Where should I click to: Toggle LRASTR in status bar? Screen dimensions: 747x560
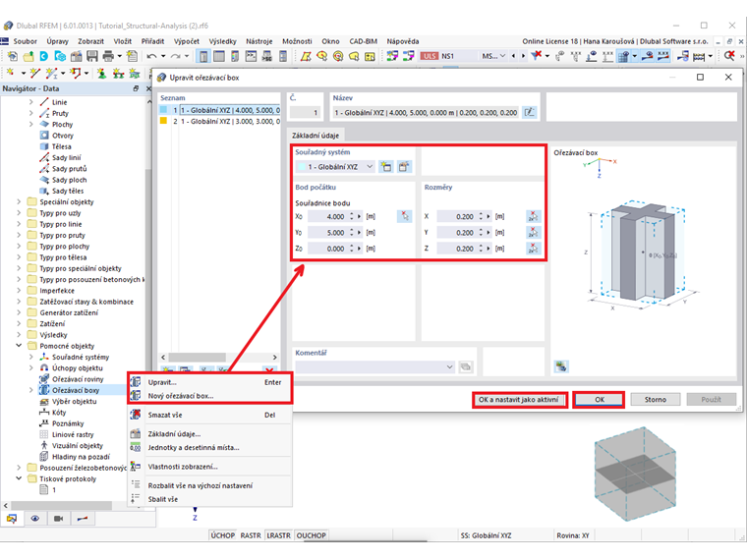279,535
